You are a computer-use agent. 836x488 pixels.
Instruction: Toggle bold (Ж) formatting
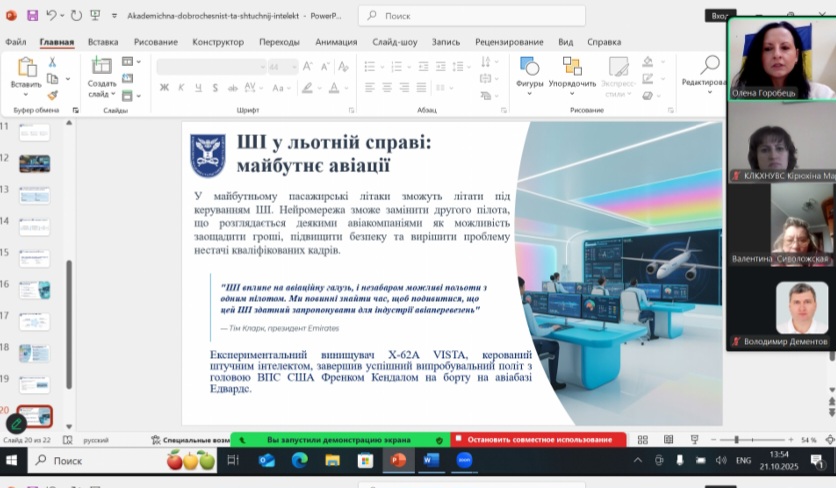(x=164, y=87)
